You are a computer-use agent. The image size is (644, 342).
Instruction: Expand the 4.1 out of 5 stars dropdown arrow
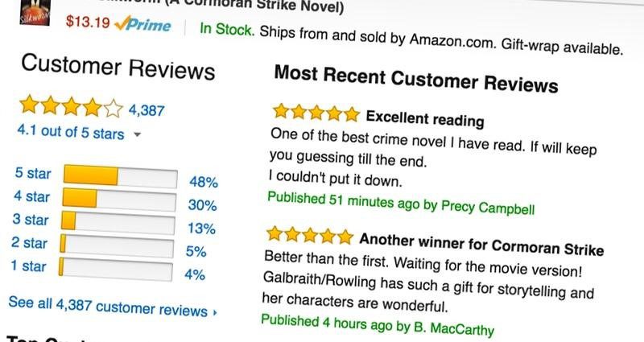[x=138, y=134]
